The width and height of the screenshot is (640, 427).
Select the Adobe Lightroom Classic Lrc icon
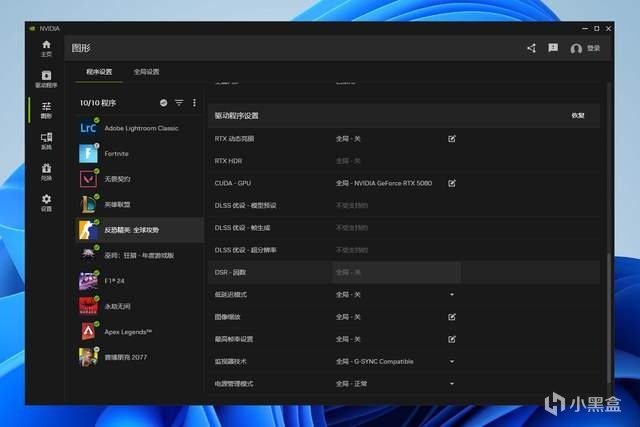point(88,128)
